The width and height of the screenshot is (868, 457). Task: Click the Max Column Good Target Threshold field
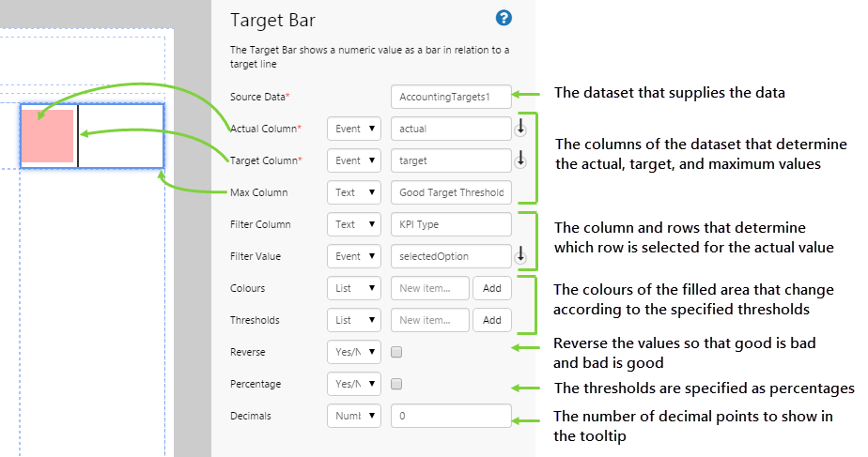point(451,192)
